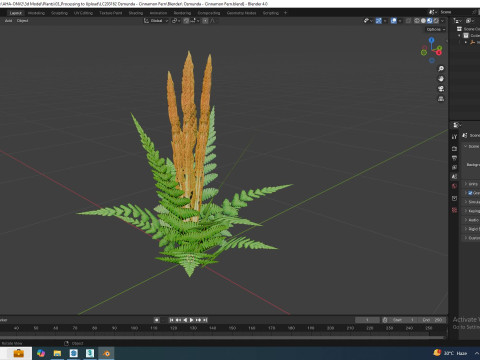Screen dimensions: 480x360
Task: Click the briefcase icon on taskbar
Action: tap(18, 353)
